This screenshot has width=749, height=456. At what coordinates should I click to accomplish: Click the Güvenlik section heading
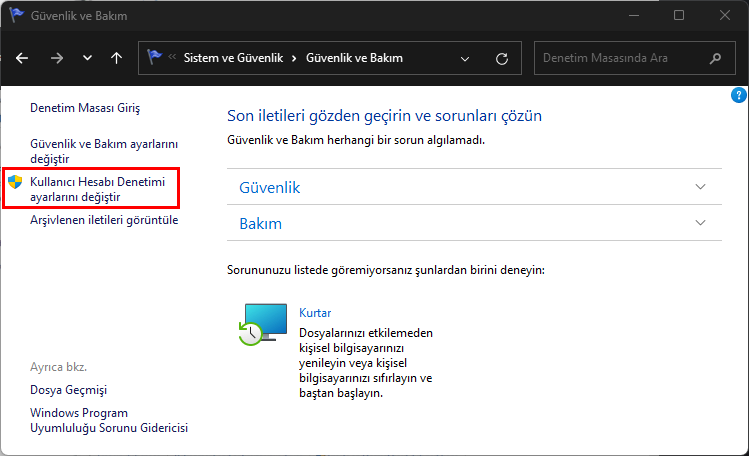pos(269,187)
